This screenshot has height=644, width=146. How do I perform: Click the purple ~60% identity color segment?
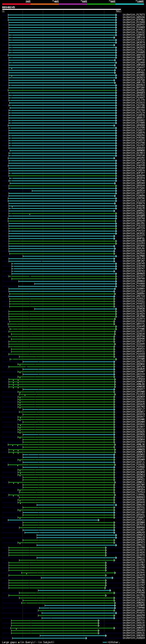(73, 4)
